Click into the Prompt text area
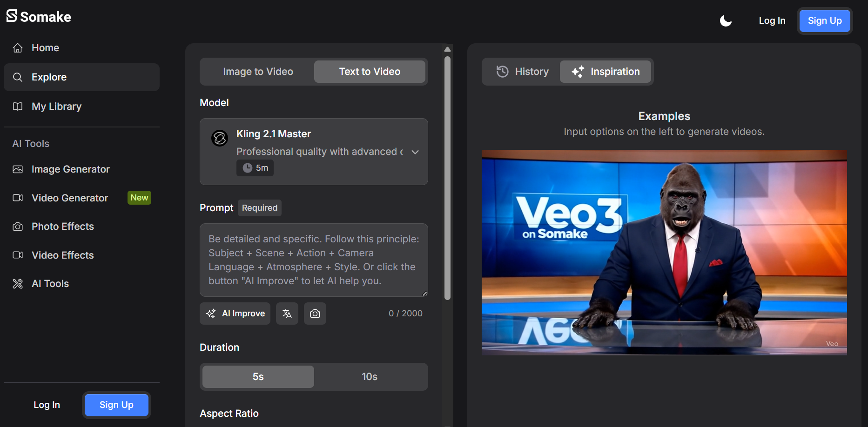Screen dimensions: 868x427 coord(314,260)
